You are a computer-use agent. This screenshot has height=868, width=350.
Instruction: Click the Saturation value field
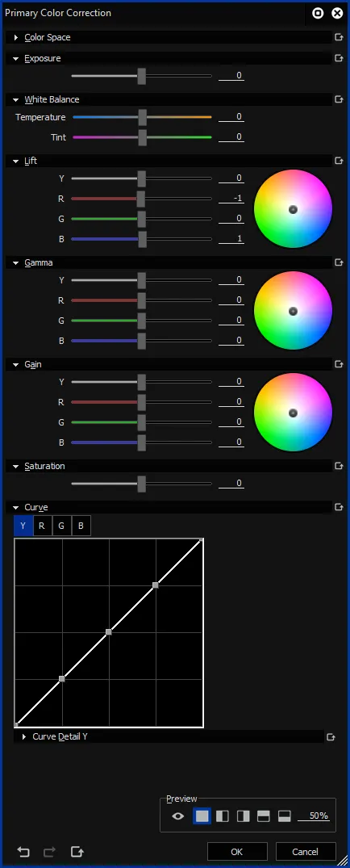pyautogui.click(x=231, y=484)
